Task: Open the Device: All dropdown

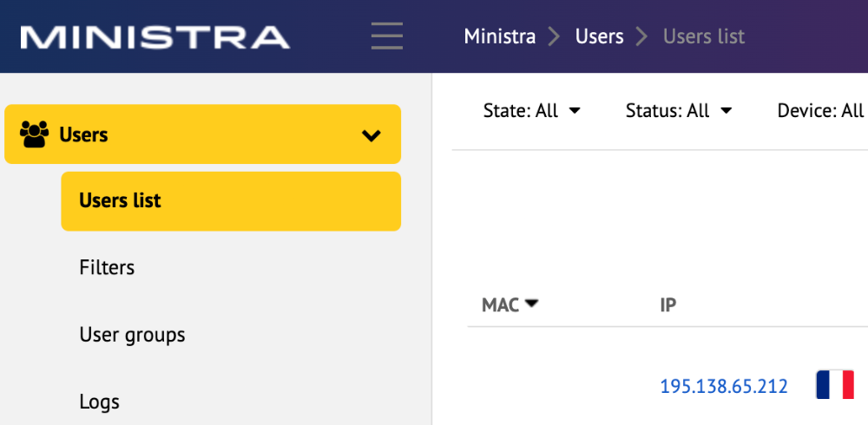Action: 821,111
